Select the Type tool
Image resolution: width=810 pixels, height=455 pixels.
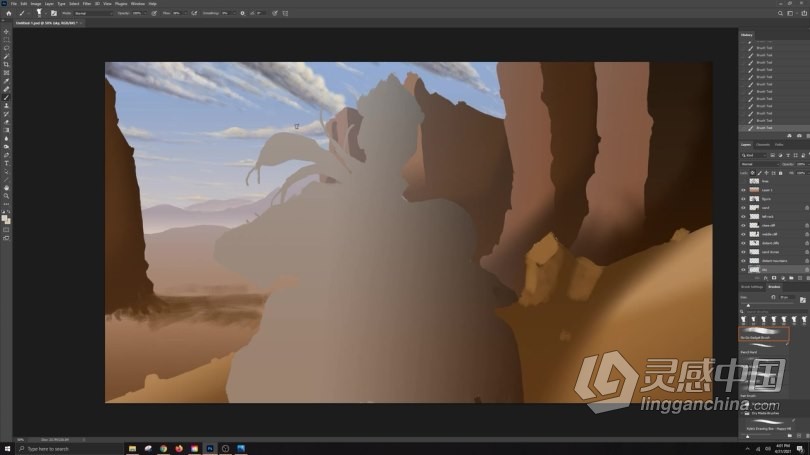[6, 163]
